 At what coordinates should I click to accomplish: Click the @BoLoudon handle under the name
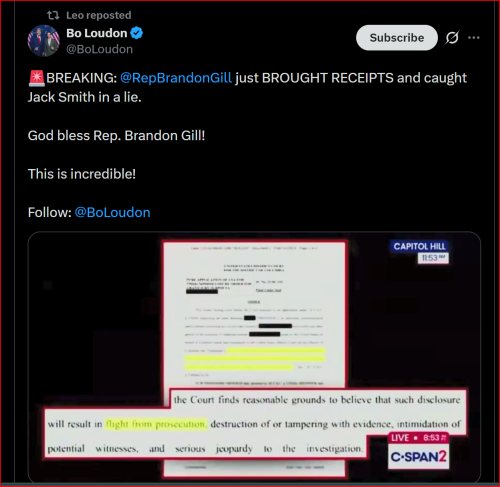(x=100, y=49)
